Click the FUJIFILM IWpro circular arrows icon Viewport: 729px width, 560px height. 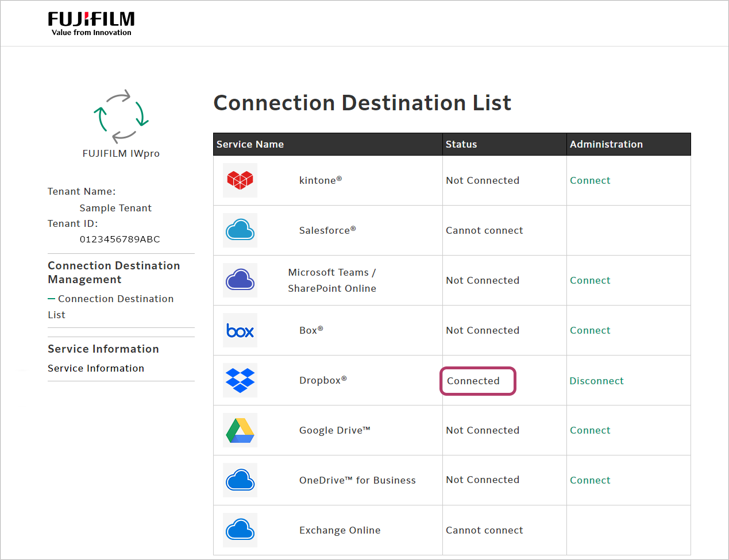pos(121,116)
